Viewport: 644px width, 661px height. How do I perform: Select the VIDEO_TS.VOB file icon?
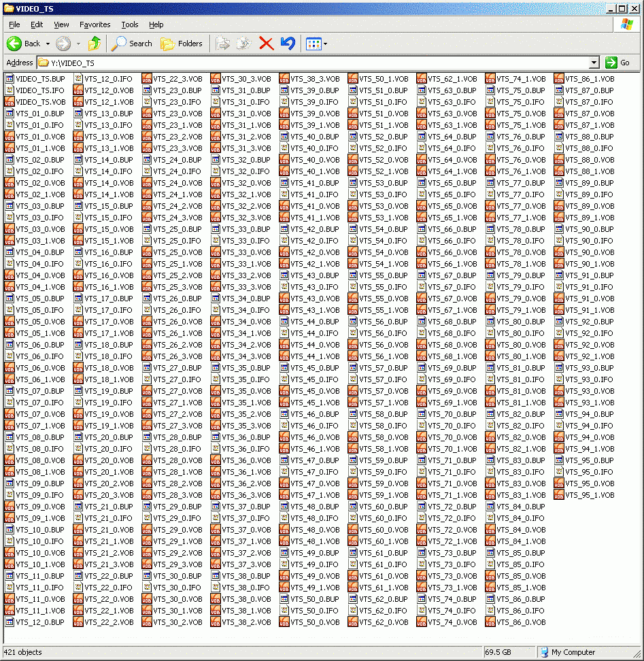[x=10, y=102]
